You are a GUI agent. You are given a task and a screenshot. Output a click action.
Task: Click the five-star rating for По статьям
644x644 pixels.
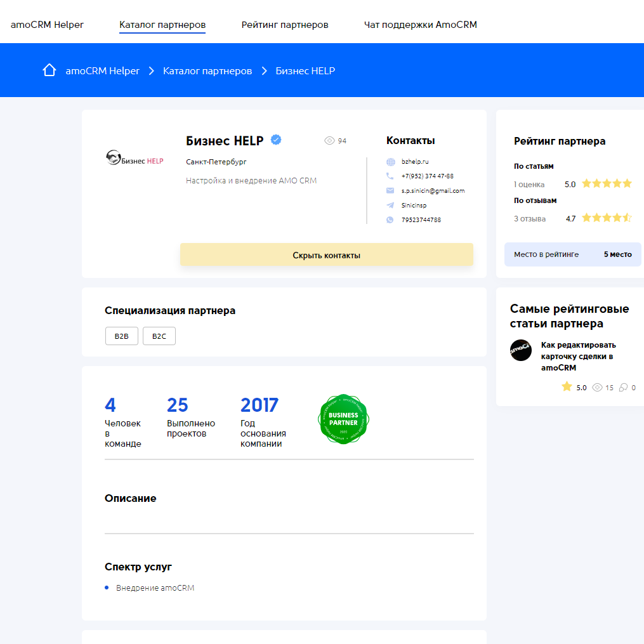(x=607, y=183)
